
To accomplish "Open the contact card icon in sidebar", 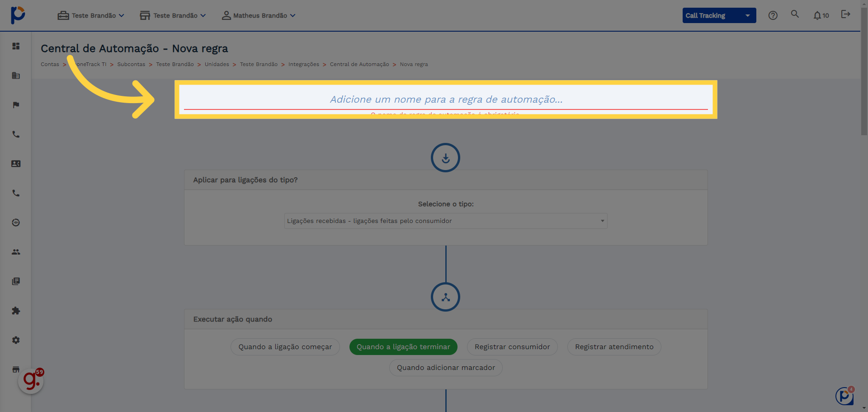I will point(16,164).
